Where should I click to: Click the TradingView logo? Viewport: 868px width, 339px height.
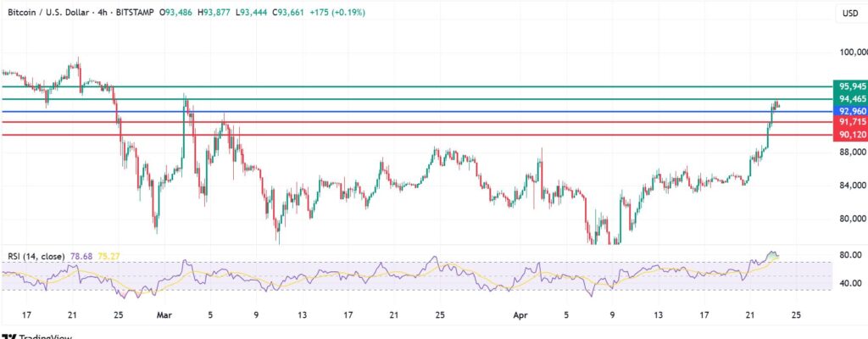click(x=36, y=334)
